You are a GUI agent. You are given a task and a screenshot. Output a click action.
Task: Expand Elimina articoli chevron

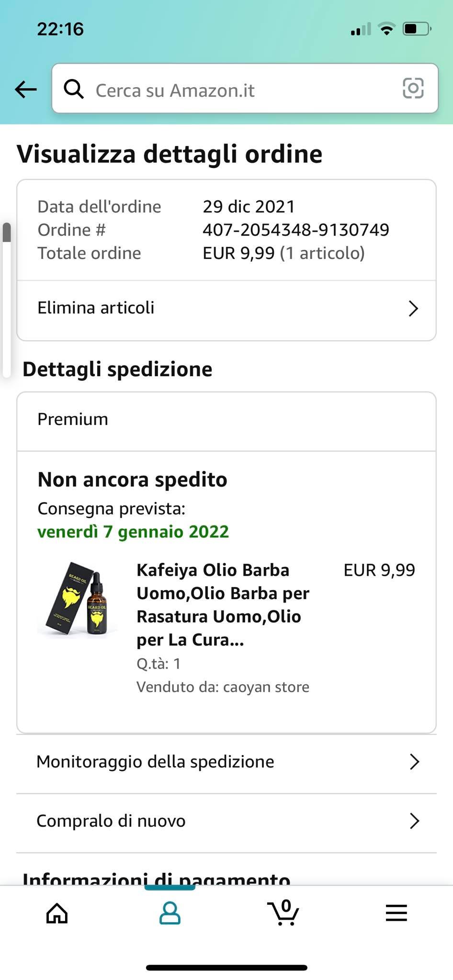click(413, 309)
